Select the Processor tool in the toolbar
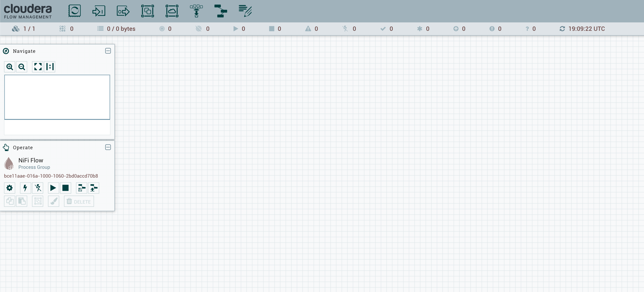This screenshot has height=292, width=644. [x=74, y=11]
